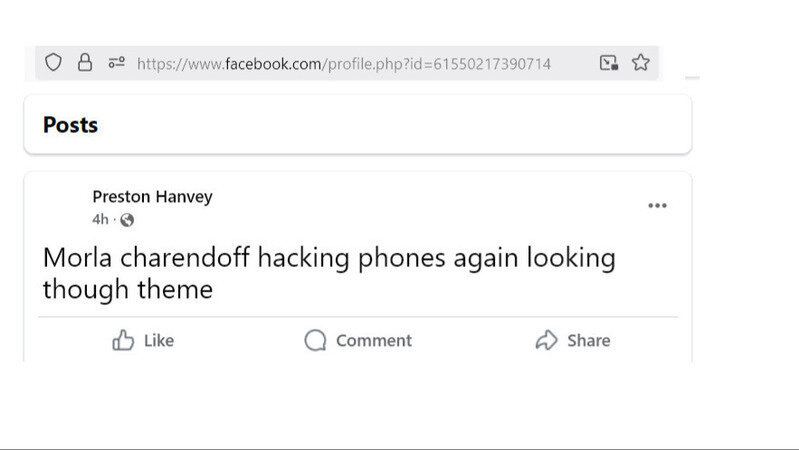Open Preston Hanvey's profile name link
The image size is (799, 450).
click(152, 197)
